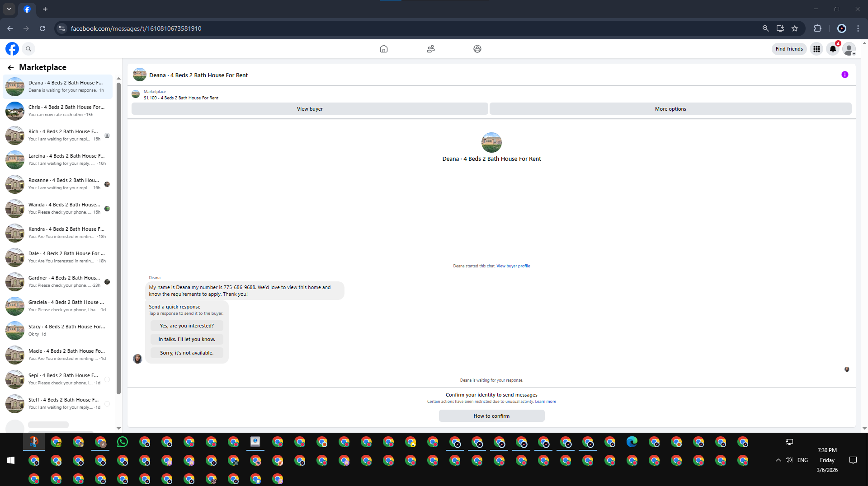Click the read receipt avatar beside the chat
This screenshot has height=486, width=868.
(847, 369)
